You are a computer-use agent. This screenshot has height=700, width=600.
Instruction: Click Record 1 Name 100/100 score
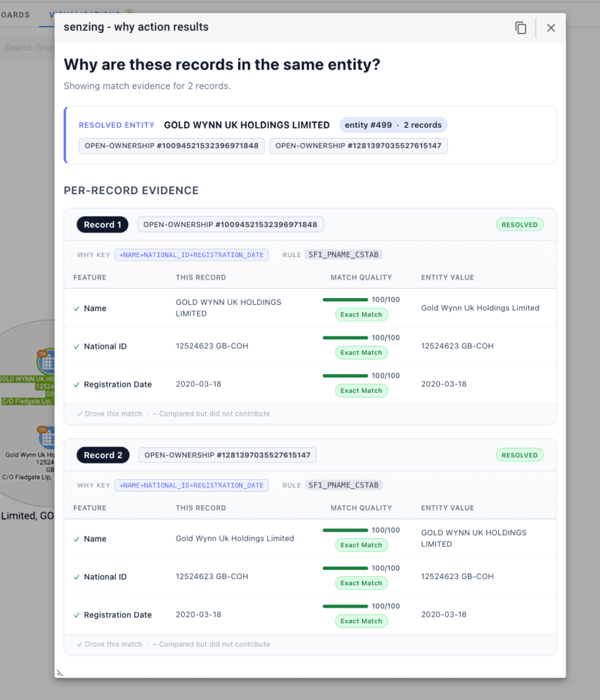click(386, 299)
